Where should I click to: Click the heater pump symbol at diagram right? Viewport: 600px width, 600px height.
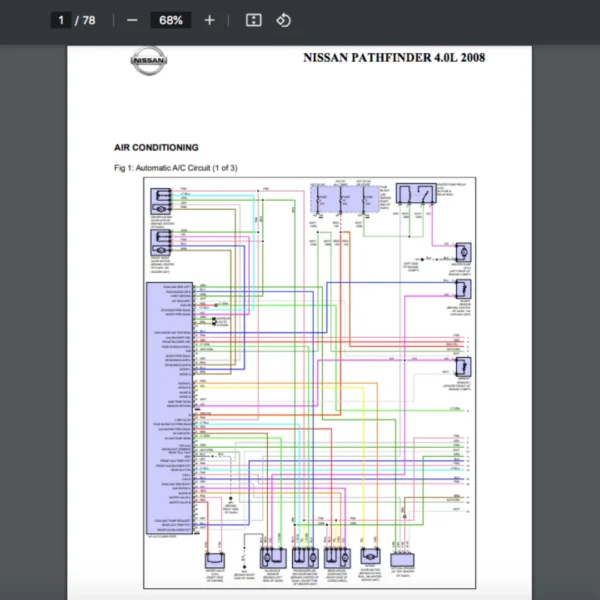click(x=462, y=252)
